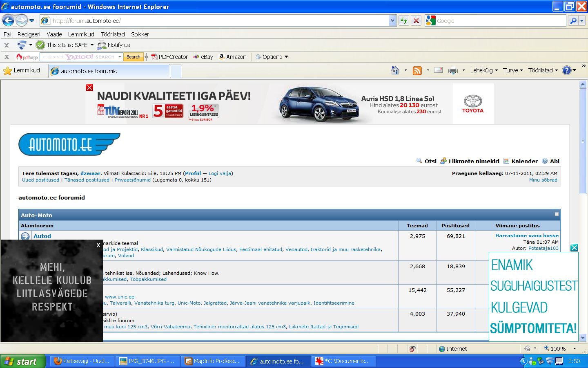
Task: Click the blue Help question mark icon
Action: (x=566, y=70)
